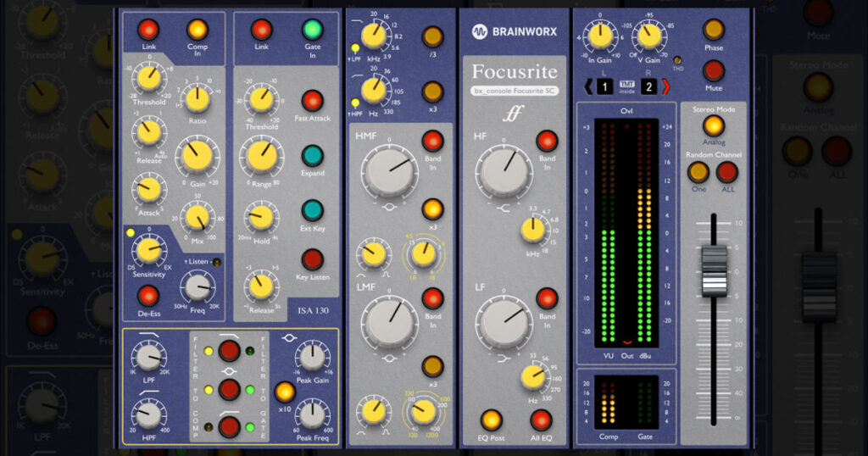Click the HPF Hz frequency knob
This screenshot has width=868, height=456.
374,91
